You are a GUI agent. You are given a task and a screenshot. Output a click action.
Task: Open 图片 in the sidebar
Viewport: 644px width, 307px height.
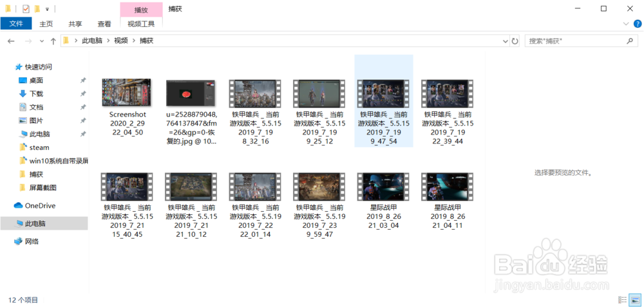pos(36,120)
